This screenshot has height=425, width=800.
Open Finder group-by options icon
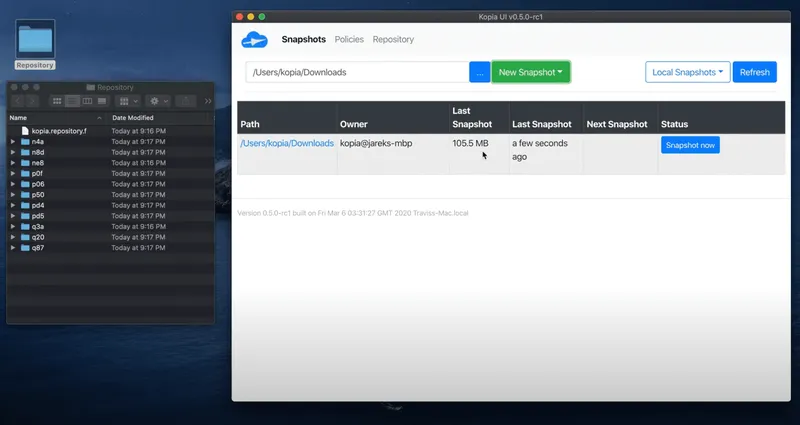click(x=128, y=101)
